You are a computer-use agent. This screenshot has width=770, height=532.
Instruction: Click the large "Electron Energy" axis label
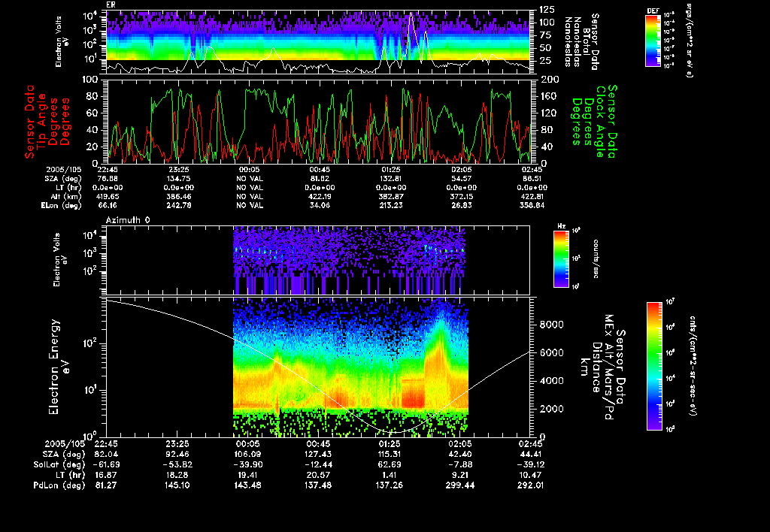[54, 367]
